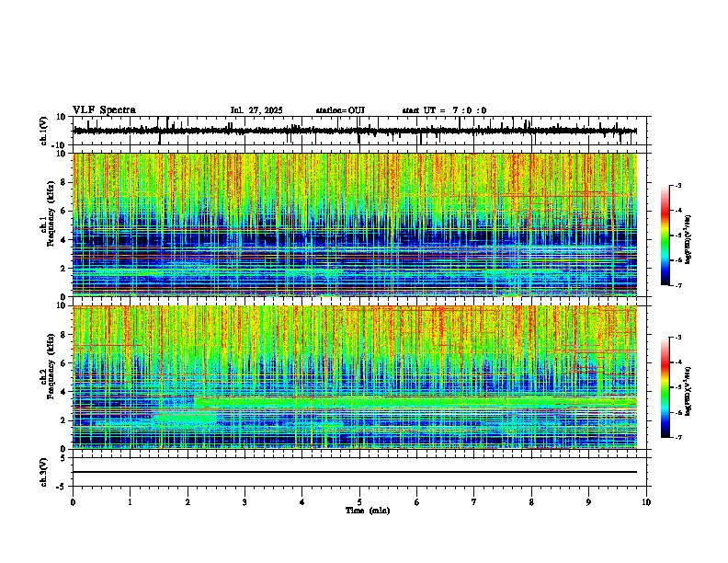Click the "-3" label on ch.1 colorbar
Image resolution: width=728 pixels, height=563 pixels.
[x=677, y=185]
